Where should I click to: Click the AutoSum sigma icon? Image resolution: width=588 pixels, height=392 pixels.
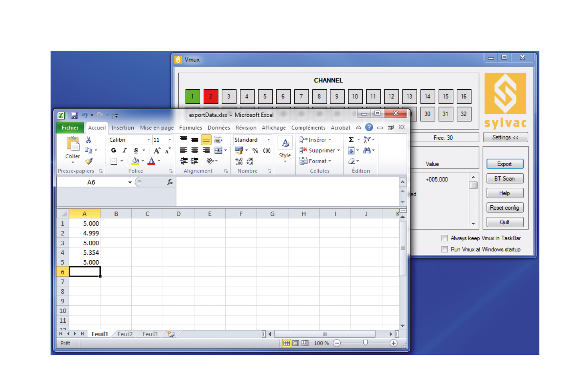click(x=351, y=140)
